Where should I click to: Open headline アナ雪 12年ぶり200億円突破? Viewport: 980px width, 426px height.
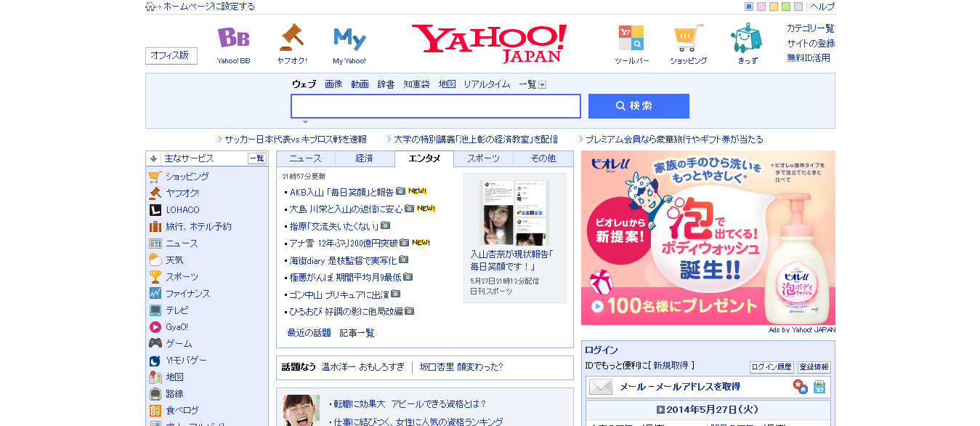(344, 243)
